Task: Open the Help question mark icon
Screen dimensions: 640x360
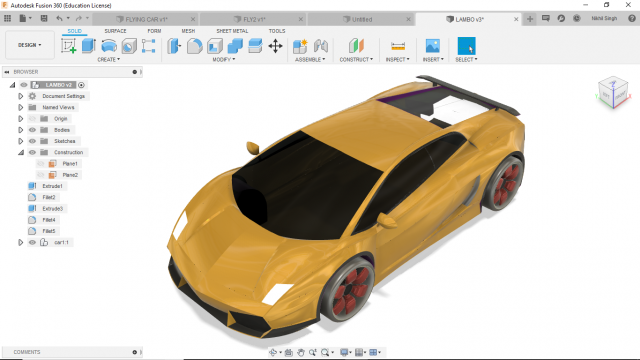Action: click(x=632, y=18)
